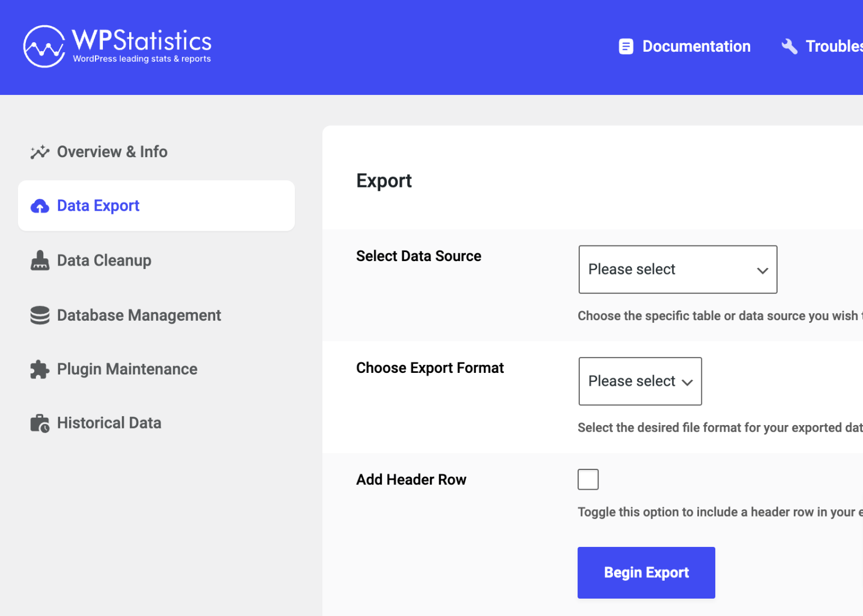Switch to the Data Cleanup section
The image size is (863, 616).
pos(104,260)
